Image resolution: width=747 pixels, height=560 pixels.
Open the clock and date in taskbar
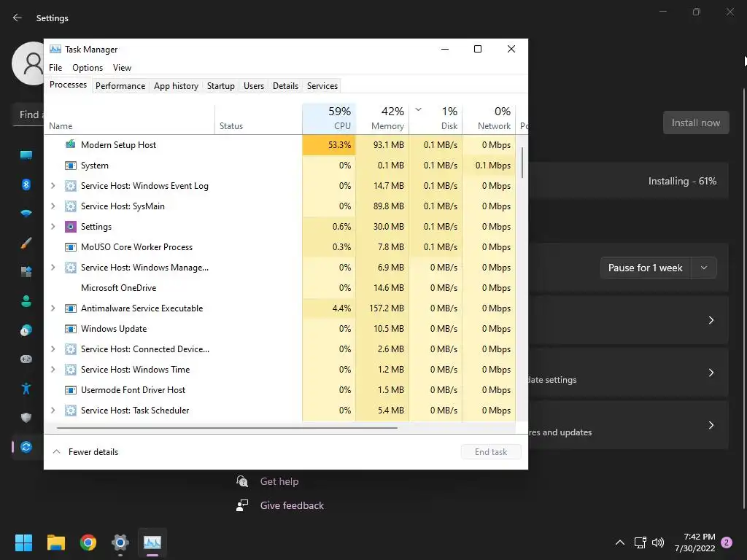click(695, 542)
